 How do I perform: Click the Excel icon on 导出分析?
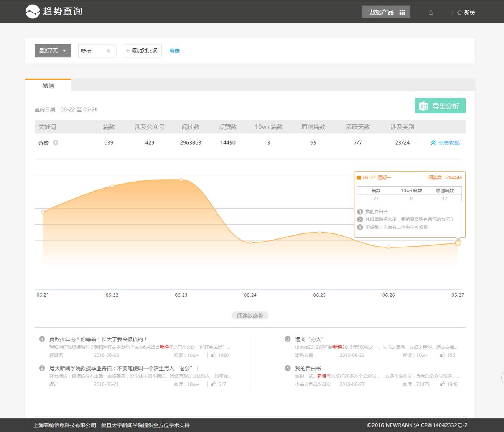[x=423, y=106]
